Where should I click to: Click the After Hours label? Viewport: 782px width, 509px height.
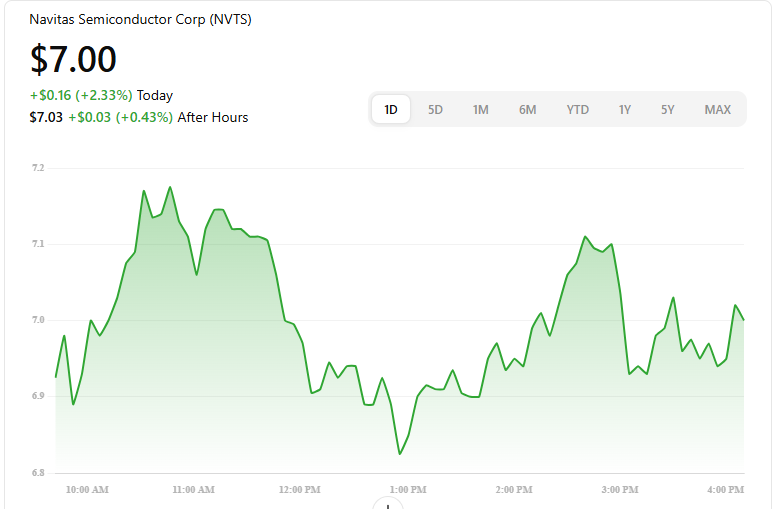pyautogui.click(x=213, y=117)
